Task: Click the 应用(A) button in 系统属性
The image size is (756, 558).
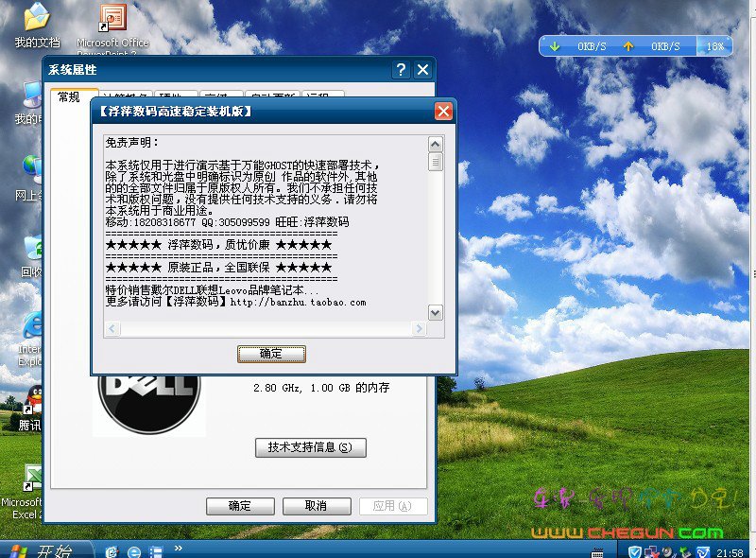Action: 393,506
